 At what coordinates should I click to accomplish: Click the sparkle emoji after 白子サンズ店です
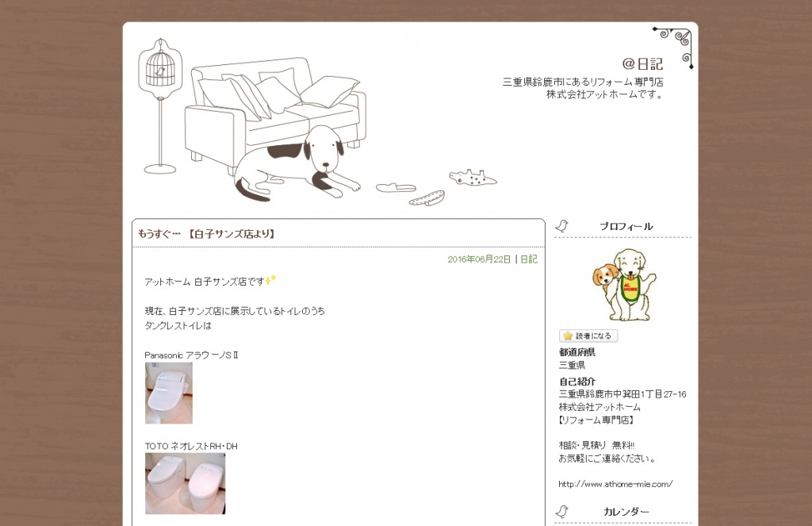click(271, 280)
